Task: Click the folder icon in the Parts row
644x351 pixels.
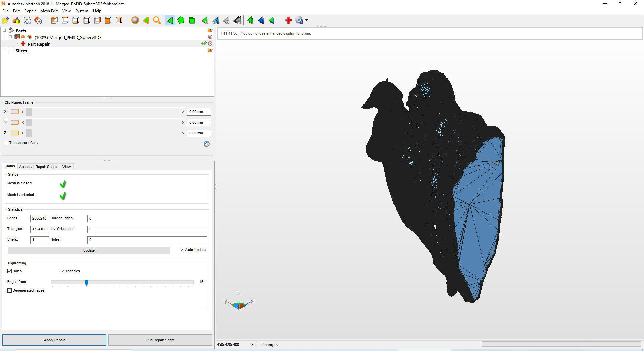Action: click(x=210, y=30)
